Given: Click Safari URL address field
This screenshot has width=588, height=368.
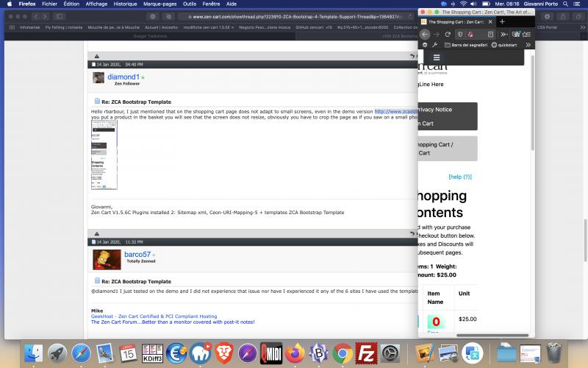Looking at the screenshot, I should [x=295, y=16].
